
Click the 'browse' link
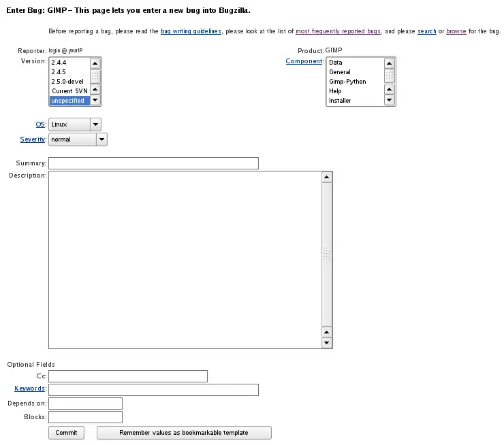click(x=456, y=31)
